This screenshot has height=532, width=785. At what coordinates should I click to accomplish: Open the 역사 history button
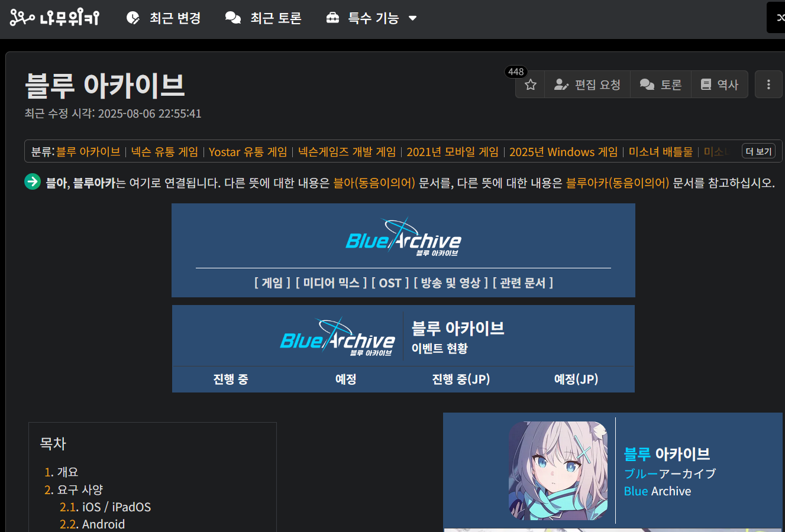coord(719,85)
